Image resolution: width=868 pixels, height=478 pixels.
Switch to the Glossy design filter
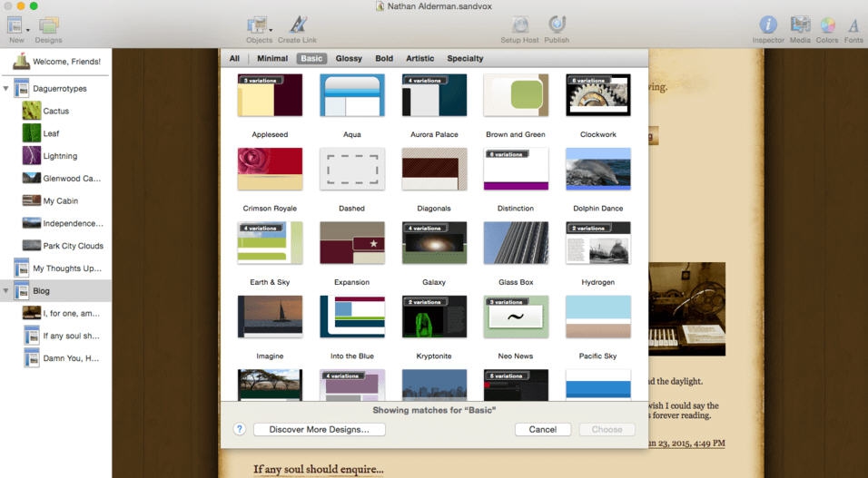(349, 59)
